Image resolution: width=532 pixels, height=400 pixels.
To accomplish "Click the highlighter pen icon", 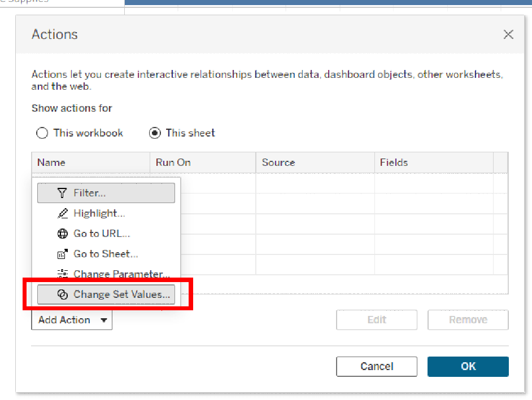I will tap(63, 213).
